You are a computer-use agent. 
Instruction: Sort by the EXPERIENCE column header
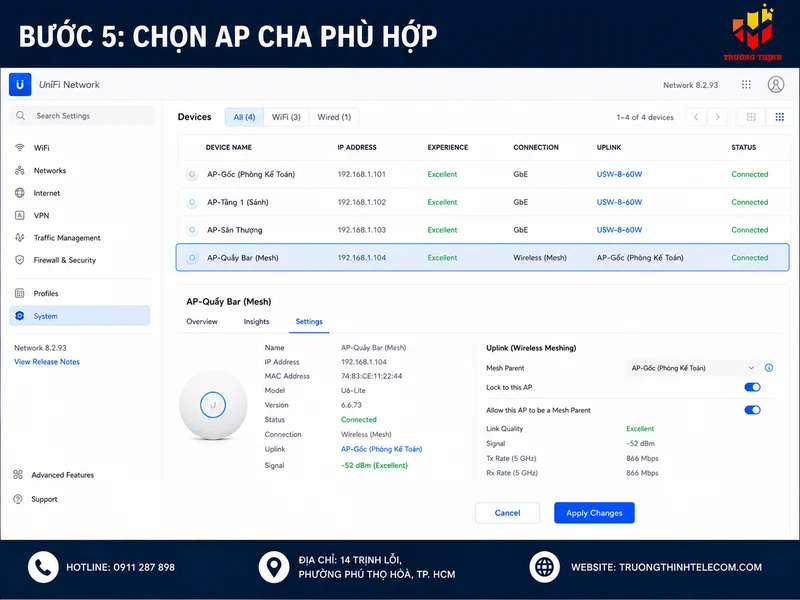(x=447, y=147)
